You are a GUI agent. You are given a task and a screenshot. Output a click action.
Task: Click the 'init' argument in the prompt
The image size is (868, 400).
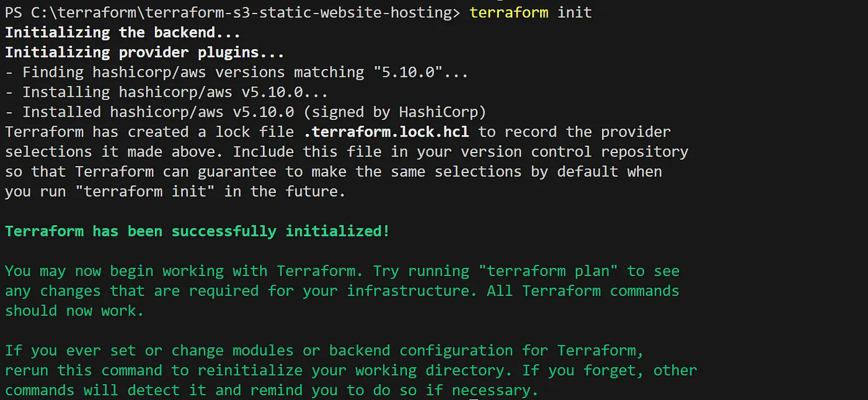[575, 12]
